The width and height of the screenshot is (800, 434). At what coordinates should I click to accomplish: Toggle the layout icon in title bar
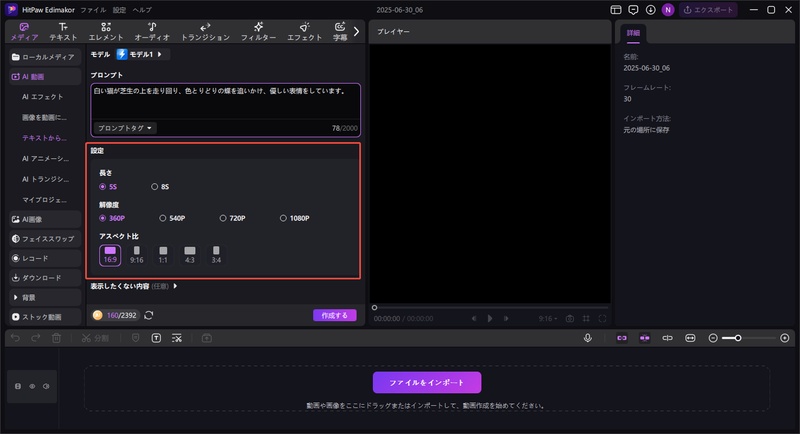coord(616,10)
